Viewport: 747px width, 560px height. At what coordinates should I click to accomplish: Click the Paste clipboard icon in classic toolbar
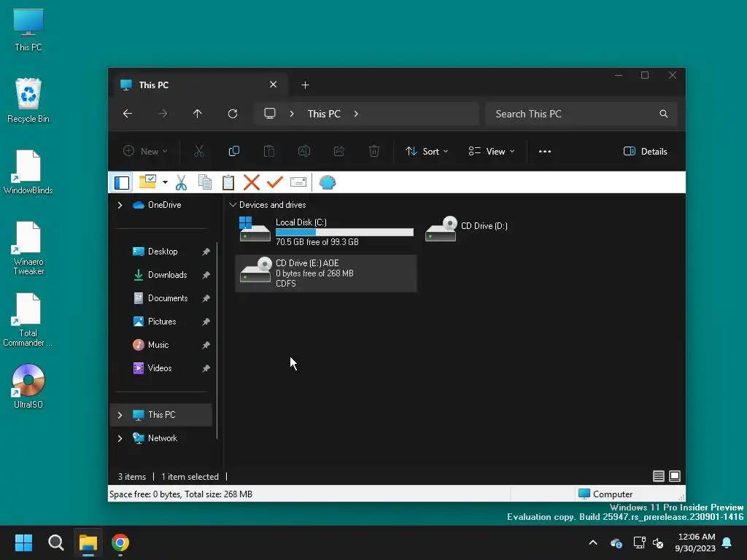point(228,182)
